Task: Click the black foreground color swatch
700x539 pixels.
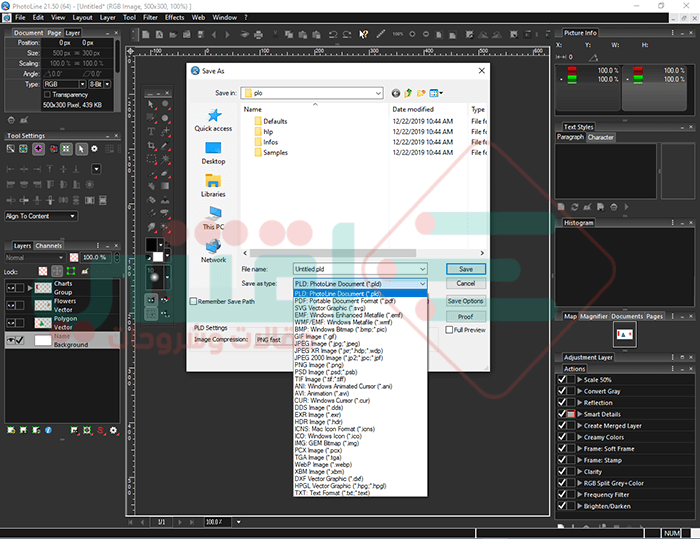Action: click(x=151, y=244)
